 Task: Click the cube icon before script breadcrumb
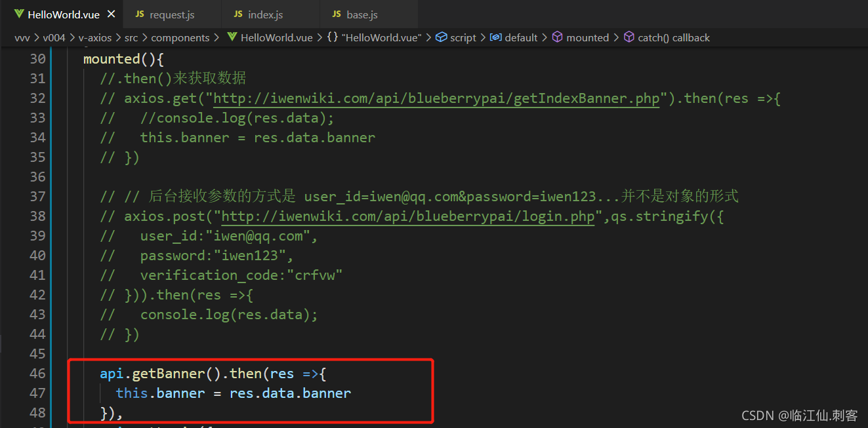point(442,37)
